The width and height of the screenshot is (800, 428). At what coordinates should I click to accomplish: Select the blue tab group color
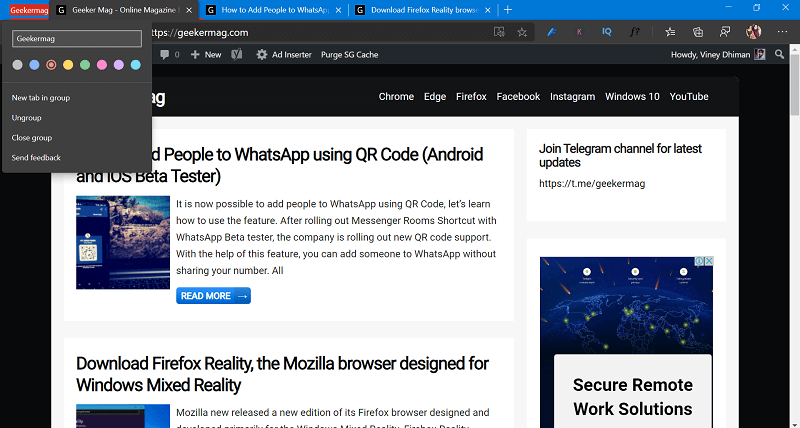pos(34,65)
